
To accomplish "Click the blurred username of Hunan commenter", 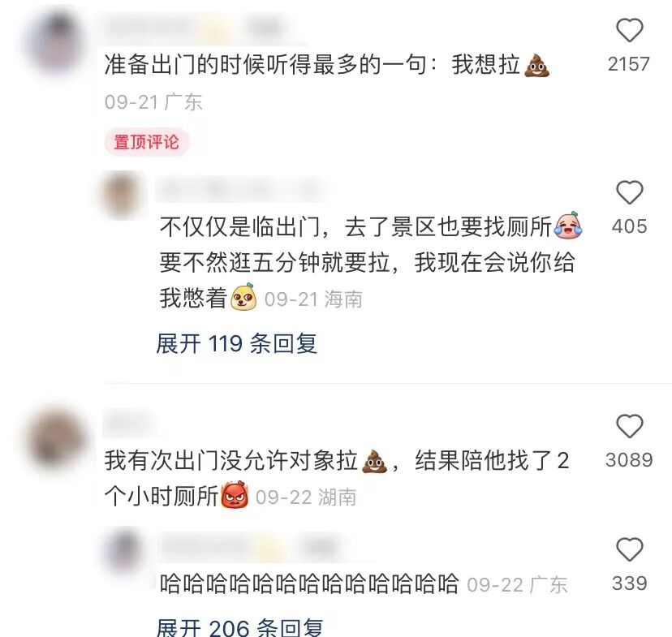I will [x=128, y=423].
